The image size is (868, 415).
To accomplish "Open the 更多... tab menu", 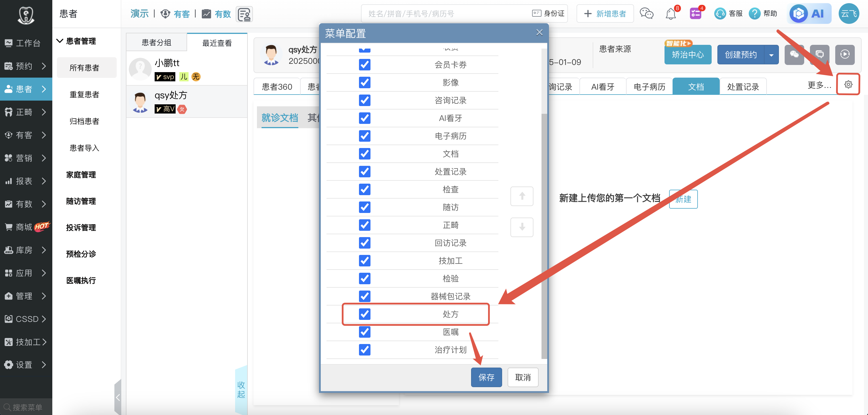I will [819, 85].
